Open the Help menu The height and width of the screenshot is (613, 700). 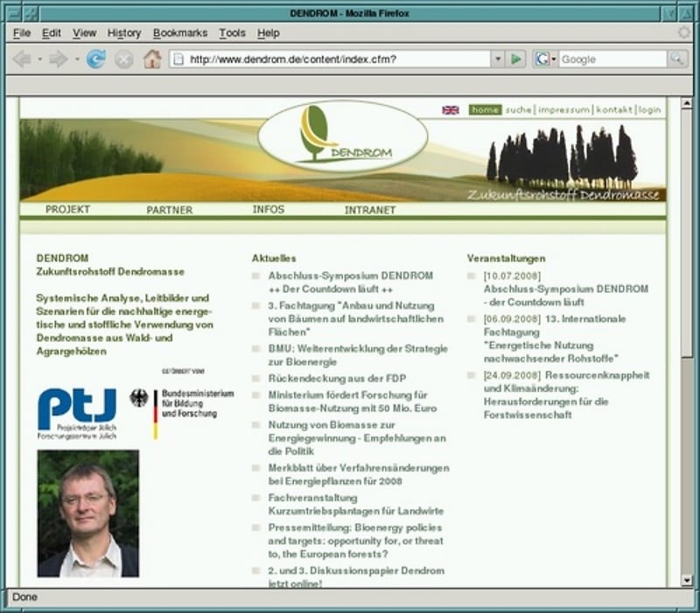coord(269,33)
